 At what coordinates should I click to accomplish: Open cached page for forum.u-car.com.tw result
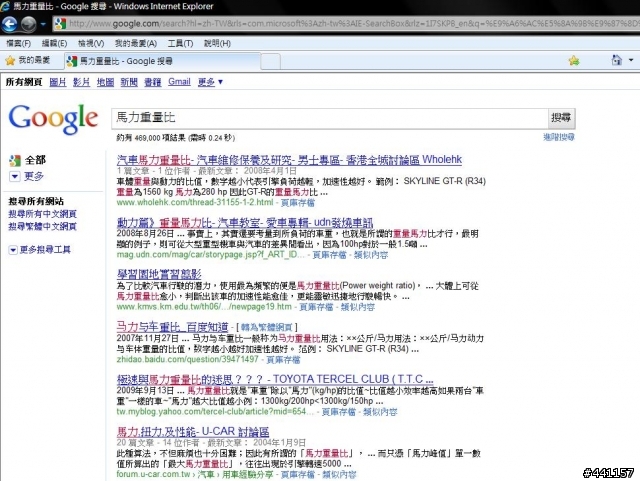click(x=298, y=474)
